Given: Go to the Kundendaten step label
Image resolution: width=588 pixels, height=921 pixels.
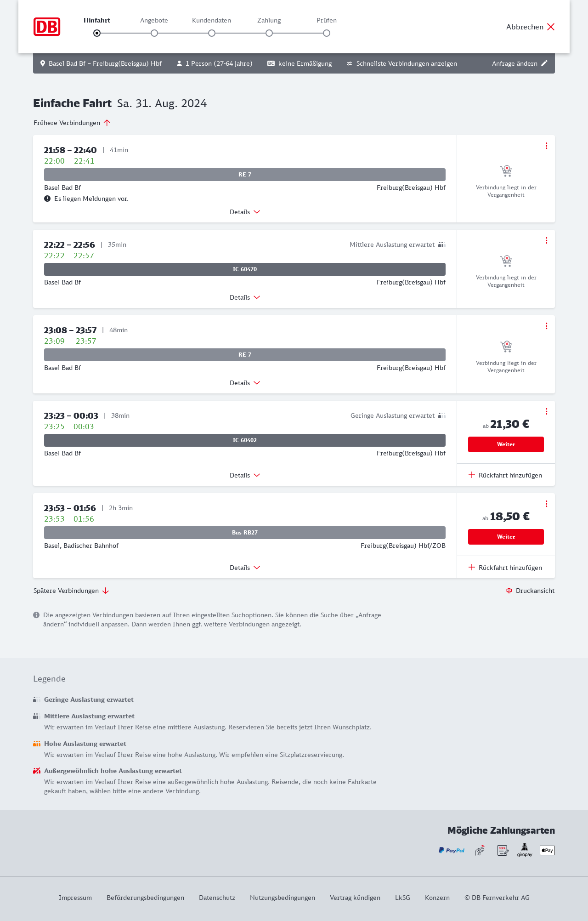Looking at the screenshot, I should [211, 20].
